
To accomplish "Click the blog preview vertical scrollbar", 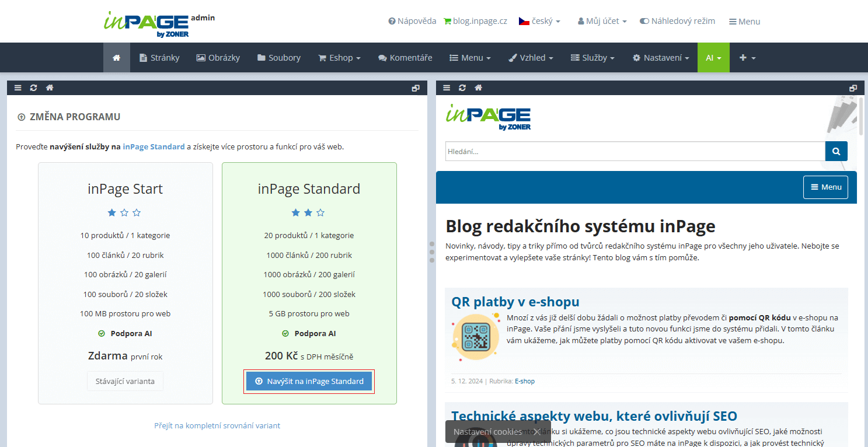I will (861, 117).
